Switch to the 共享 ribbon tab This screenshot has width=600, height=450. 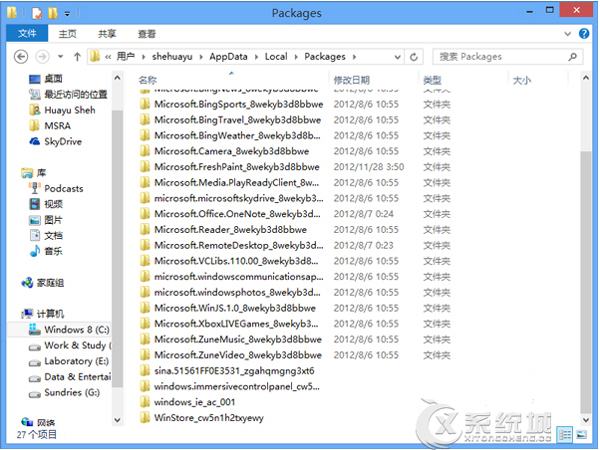click(107, 34)
